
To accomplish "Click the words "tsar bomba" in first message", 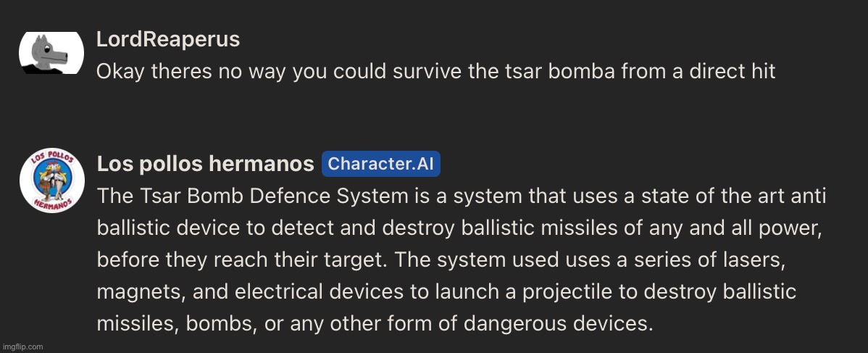I will (560, 72).
